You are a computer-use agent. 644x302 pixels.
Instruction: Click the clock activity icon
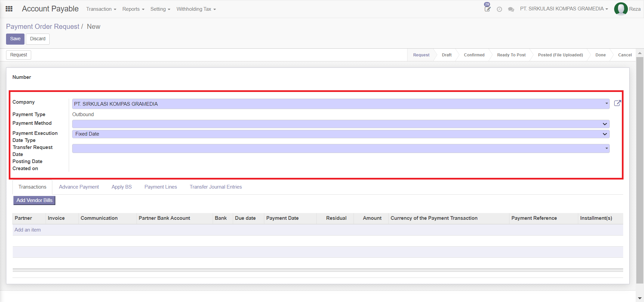[499, 9]
